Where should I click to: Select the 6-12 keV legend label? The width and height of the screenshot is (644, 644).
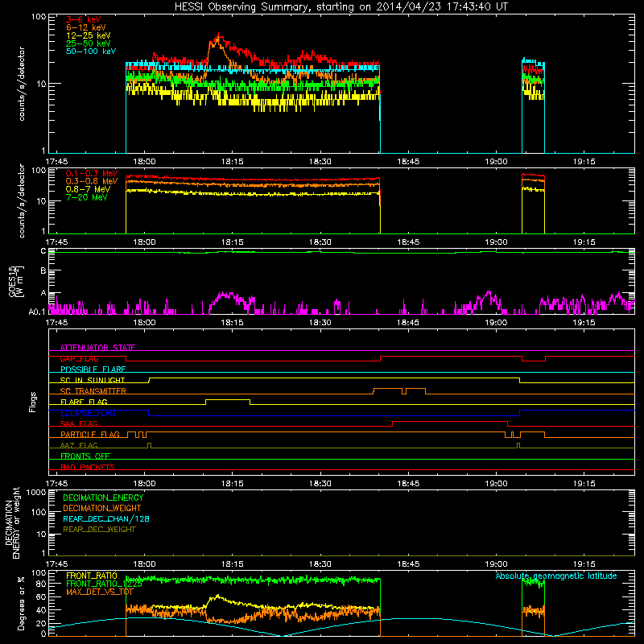[86, 27]
